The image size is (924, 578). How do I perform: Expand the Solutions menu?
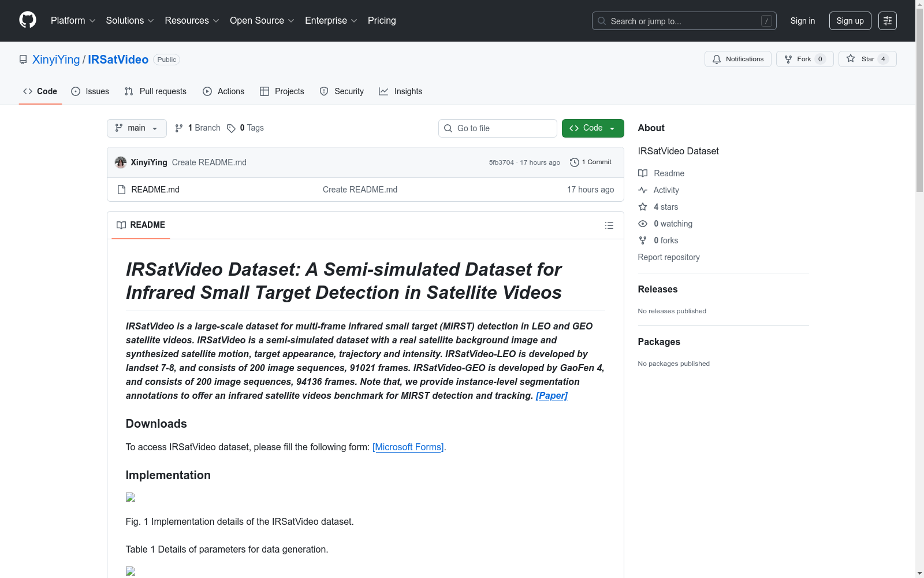(x=130, y=20)
